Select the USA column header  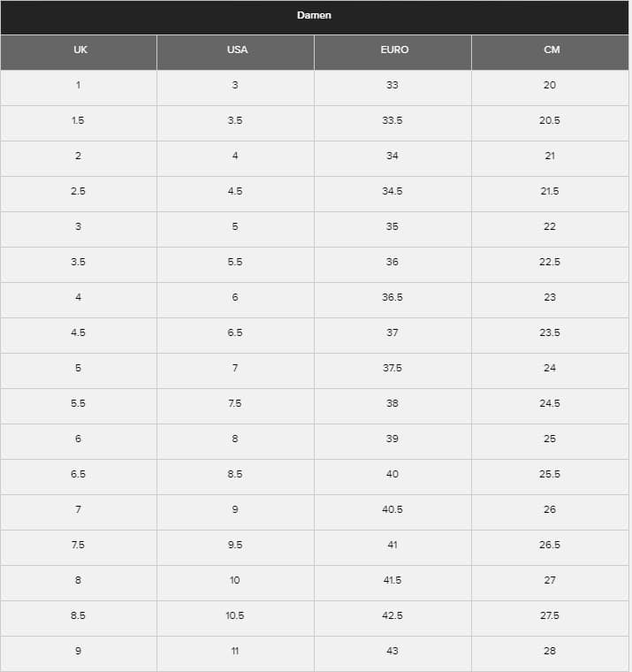click(237, 50)
